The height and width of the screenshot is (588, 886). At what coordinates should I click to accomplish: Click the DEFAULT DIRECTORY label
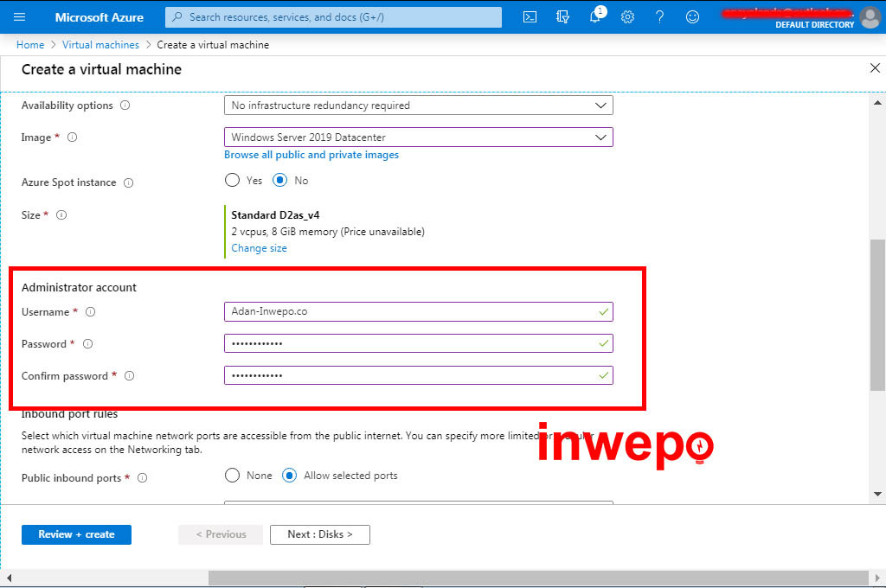coord(814,25)
